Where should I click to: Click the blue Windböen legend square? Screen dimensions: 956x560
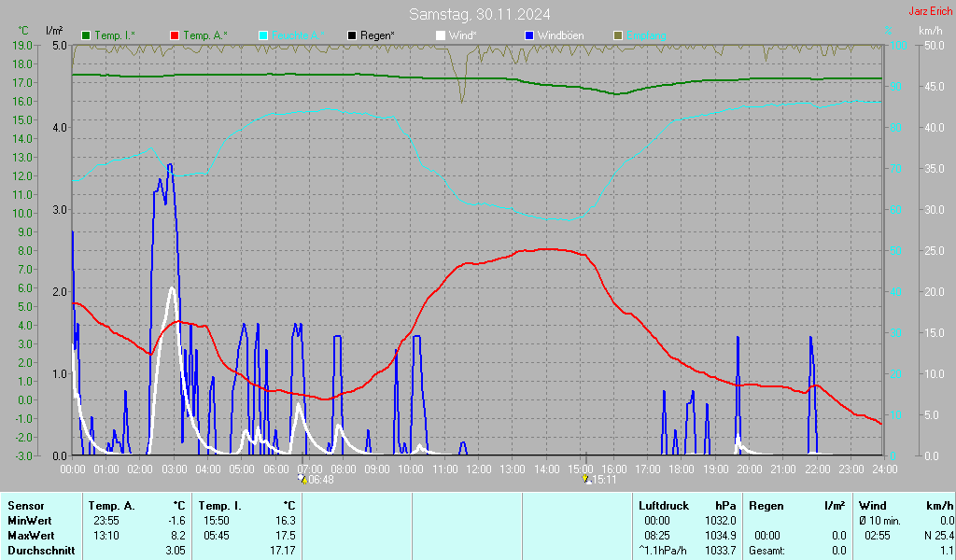(x=529, y=35)
